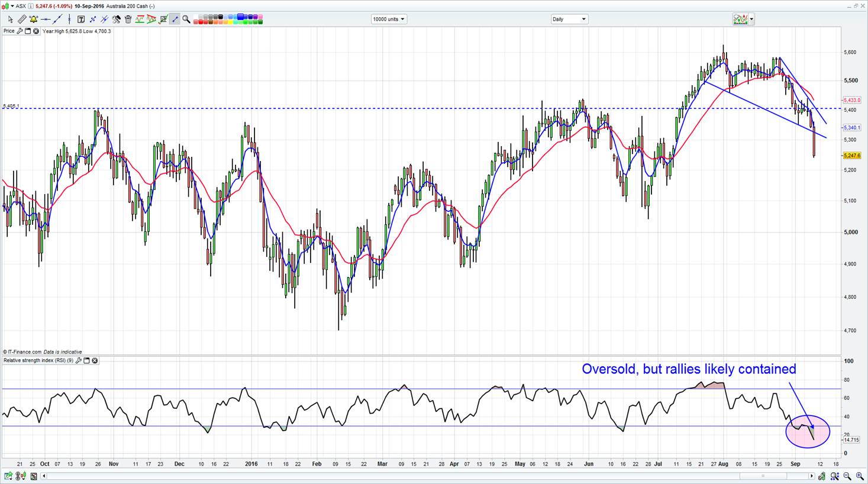Close the Relative strength index panel
Viewport: 868px width, 484px height.
coord(95,360)
